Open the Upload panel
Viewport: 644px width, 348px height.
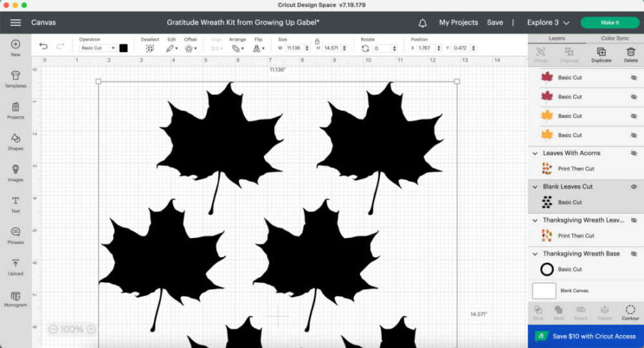(15, 266)
